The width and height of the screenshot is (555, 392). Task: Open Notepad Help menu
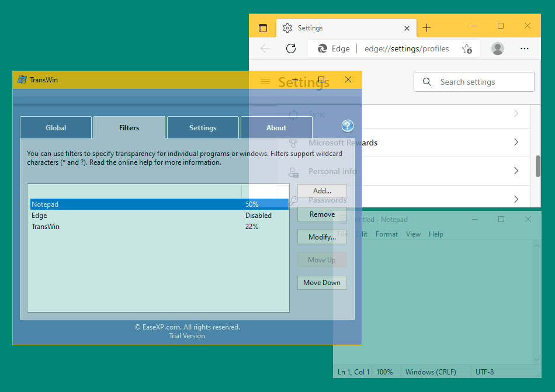436,234
